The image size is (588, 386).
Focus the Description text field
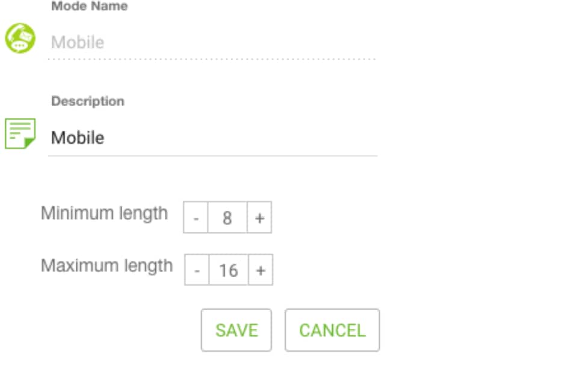tap(212, 138)
